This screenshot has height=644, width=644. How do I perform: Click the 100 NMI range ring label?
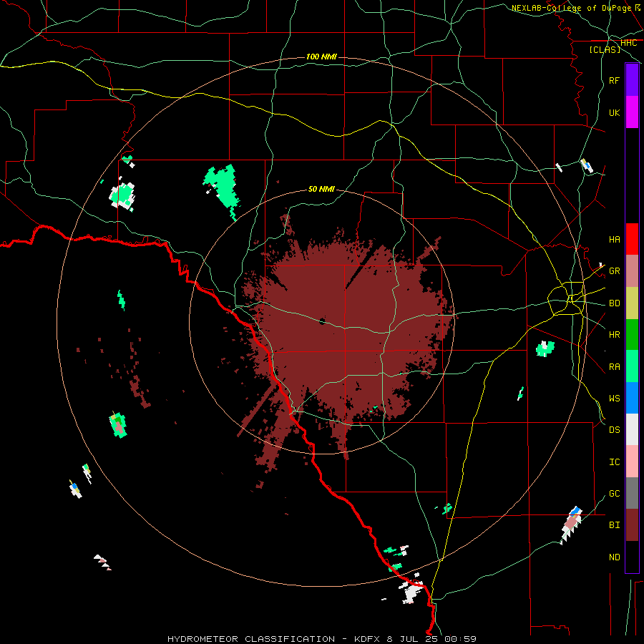321,57
